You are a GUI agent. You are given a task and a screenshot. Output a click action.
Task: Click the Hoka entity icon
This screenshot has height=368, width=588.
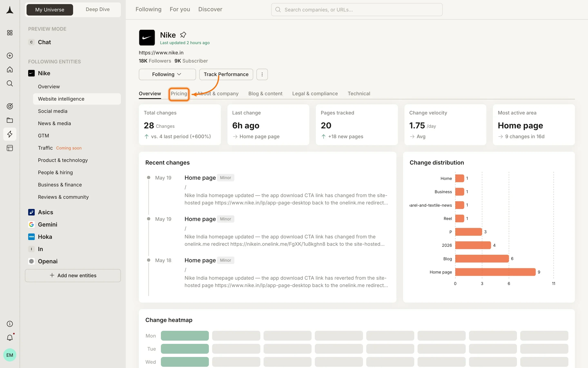click(x=31, y=237)
